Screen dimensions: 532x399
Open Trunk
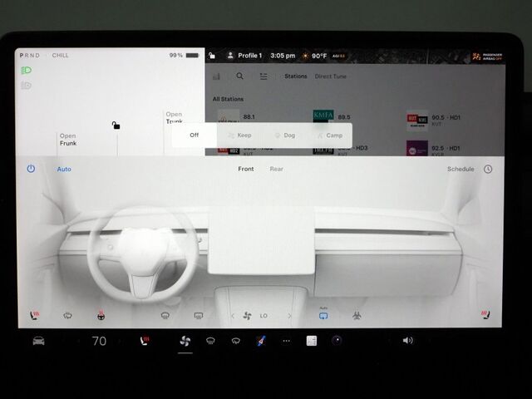(174, 118)
